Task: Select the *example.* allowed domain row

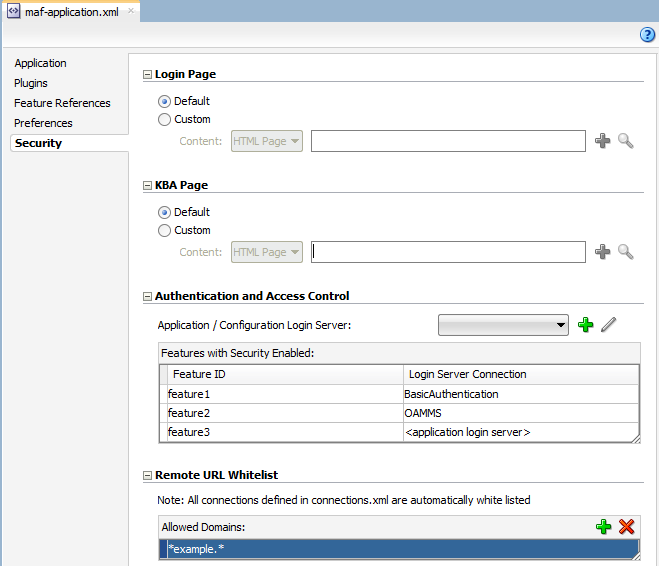Action: coord(399,549)
